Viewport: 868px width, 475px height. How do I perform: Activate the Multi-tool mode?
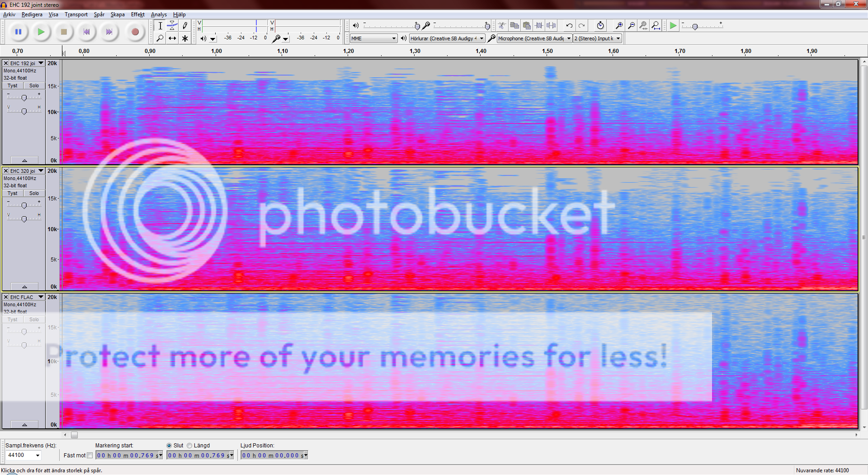point(184,38)
